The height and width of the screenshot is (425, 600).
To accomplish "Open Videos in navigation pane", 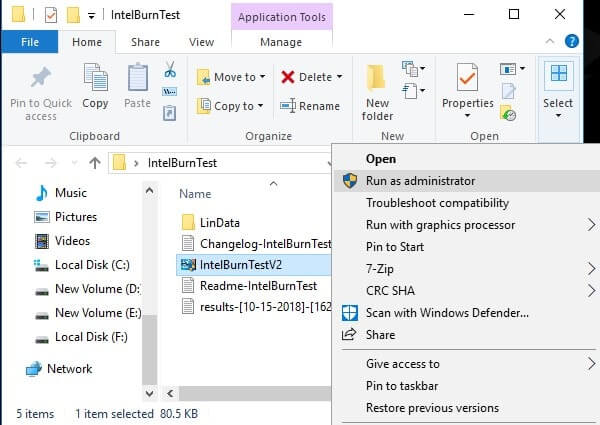I will pos(63,241).
